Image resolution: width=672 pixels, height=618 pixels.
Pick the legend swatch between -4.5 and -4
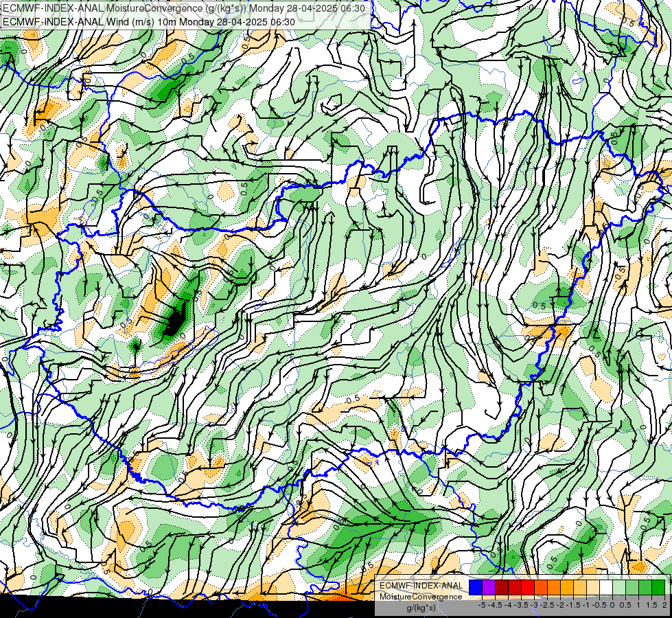click(x=502, y=587)
